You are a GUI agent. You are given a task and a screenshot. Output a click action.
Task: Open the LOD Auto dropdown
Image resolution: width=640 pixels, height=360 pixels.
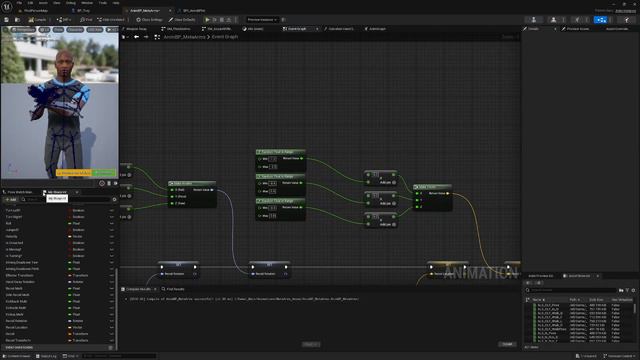click(x=94, y=30)
